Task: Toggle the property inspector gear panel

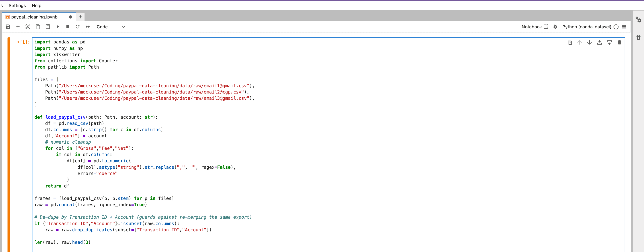Action: pyautogui.click(x=638, y=20)
